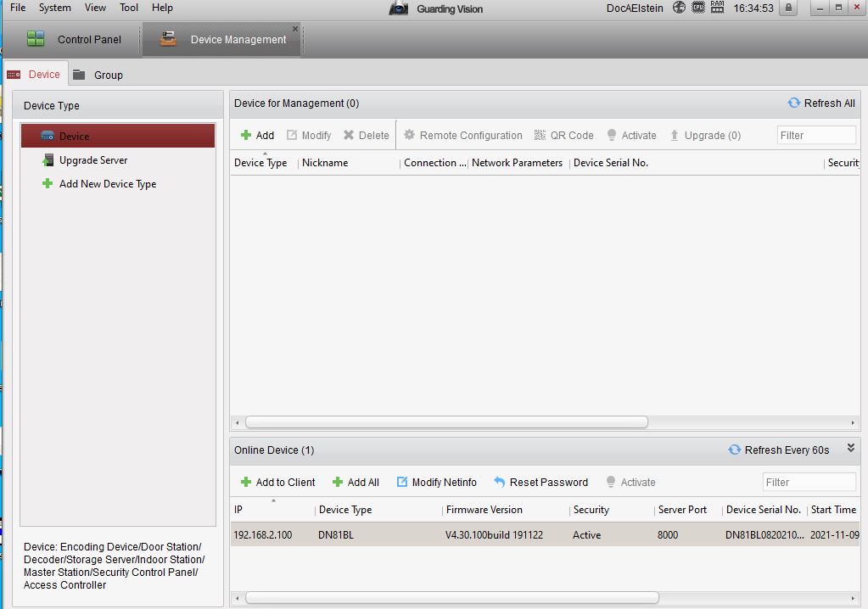The image size is (868, 609).
Task: Click the Modify device button
Action: tap(308, 135)
